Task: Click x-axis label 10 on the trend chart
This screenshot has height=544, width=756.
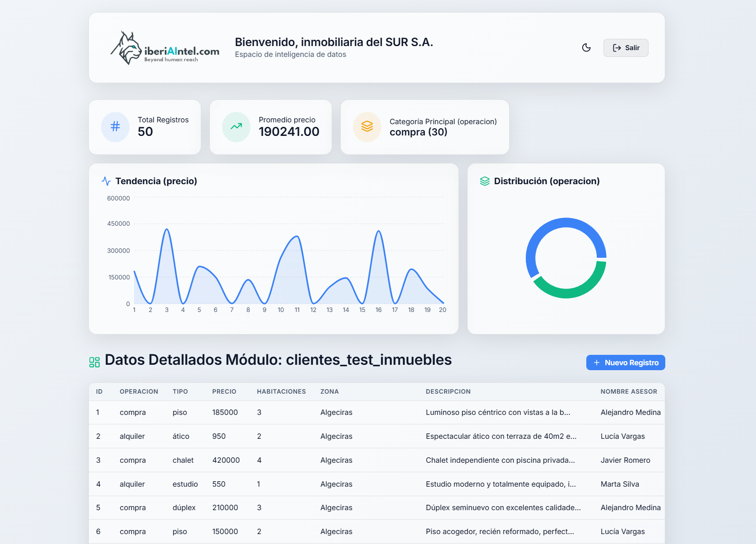Action: [281, 310]
